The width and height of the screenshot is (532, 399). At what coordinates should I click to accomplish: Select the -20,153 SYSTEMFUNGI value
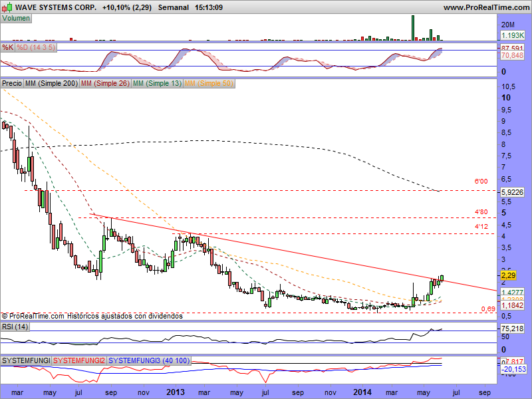[513, 369]
